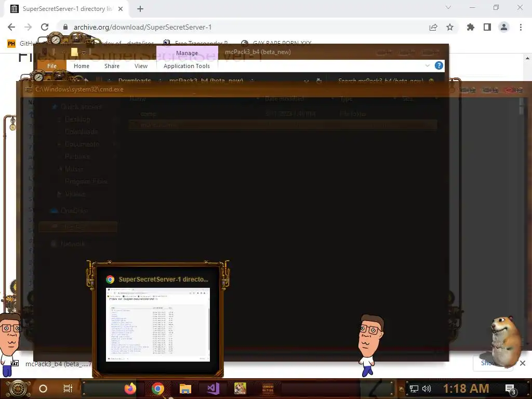
Task: Click the folder icon in Explorer's title bar
Action: click(74, 52)
